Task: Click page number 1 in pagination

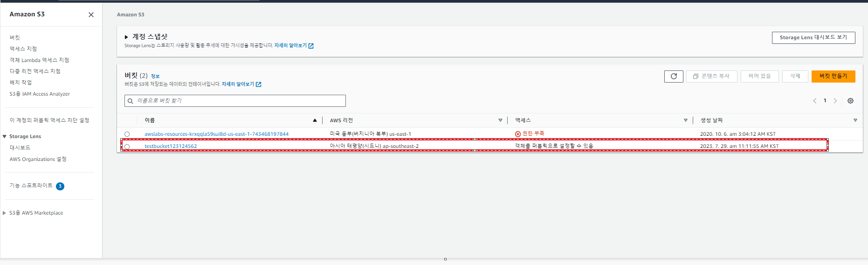Action: point(825,101)
